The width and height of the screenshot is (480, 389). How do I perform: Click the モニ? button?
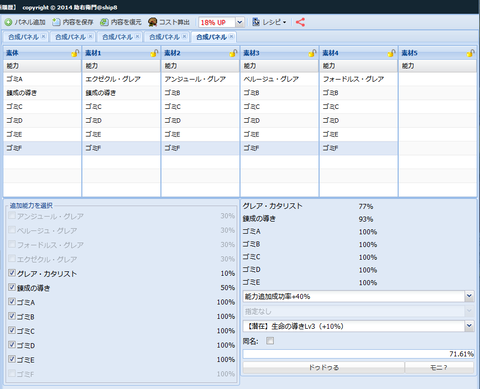pyautogui.click(x=439, y=368)
